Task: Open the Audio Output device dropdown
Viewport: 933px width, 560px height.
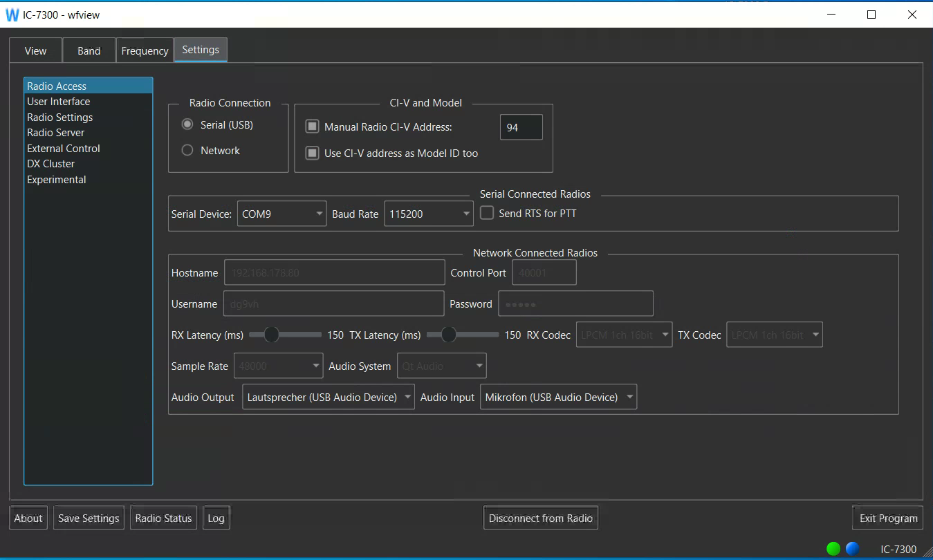Action: pyautogui.click(x=328, y=398)
